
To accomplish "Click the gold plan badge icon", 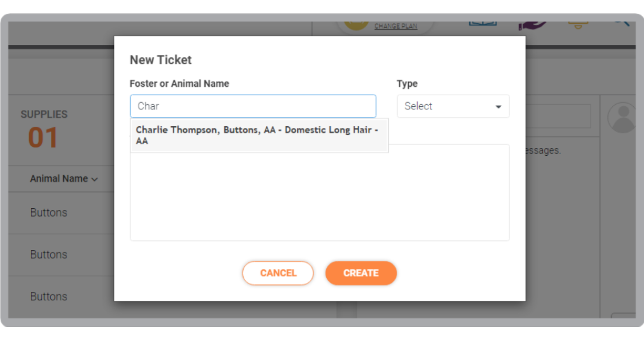I will coord(356,25).
